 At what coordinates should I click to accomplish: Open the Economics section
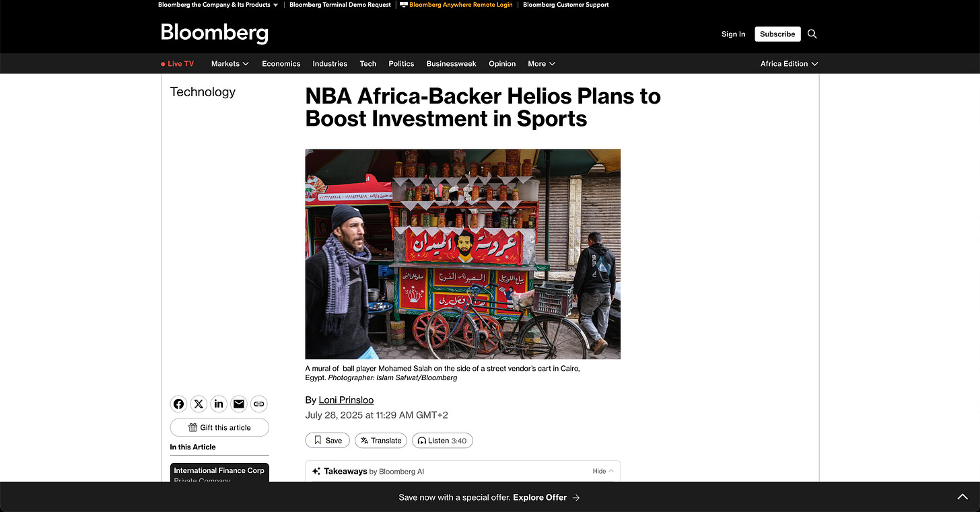click(x=281, y=63)
